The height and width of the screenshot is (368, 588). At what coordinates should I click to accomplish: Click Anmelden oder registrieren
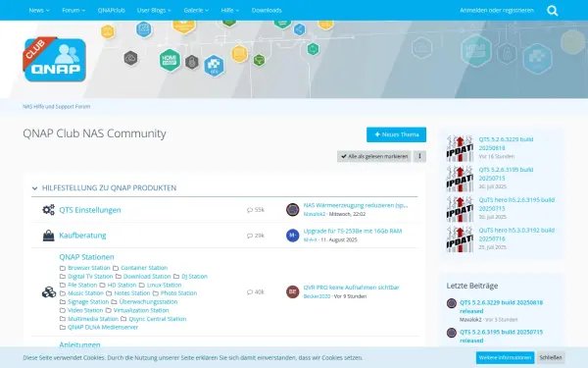pos(497,10)
